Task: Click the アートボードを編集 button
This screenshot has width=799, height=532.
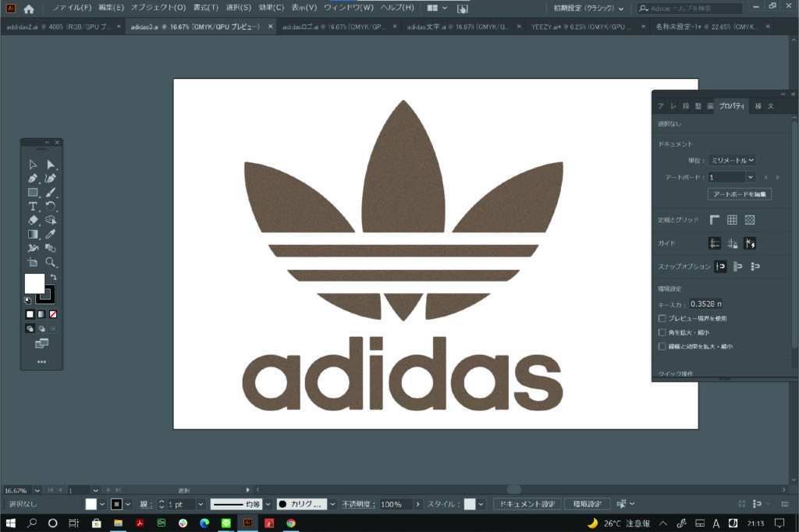Action: 739,193
